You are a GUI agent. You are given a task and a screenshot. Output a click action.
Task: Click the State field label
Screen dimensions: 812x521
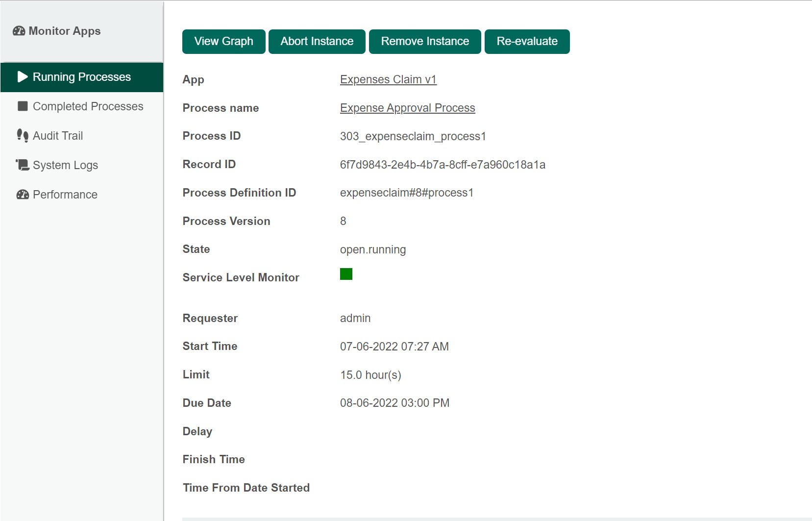coord(196,249)
